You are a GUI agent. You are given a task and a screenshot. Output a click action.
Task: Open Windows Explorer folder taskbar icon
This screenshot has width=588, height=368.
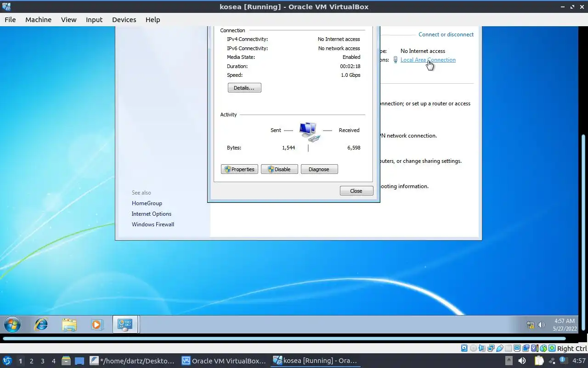(69, 324)
